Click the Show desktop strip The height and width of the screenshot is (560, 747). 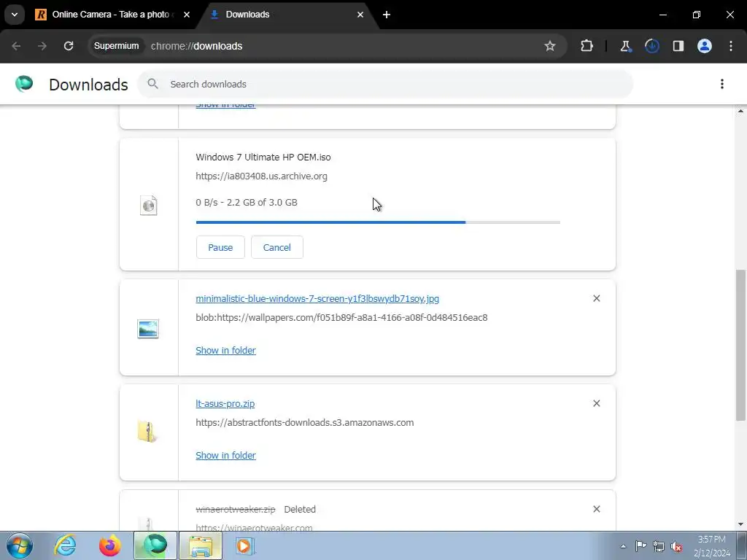point(742,545)
